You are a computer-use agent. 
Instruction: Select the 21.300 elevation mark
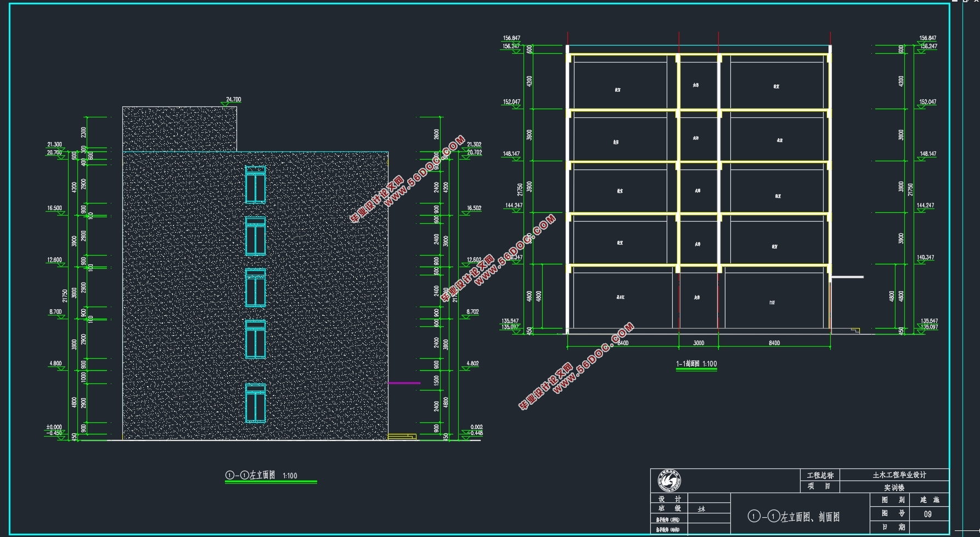54,144
